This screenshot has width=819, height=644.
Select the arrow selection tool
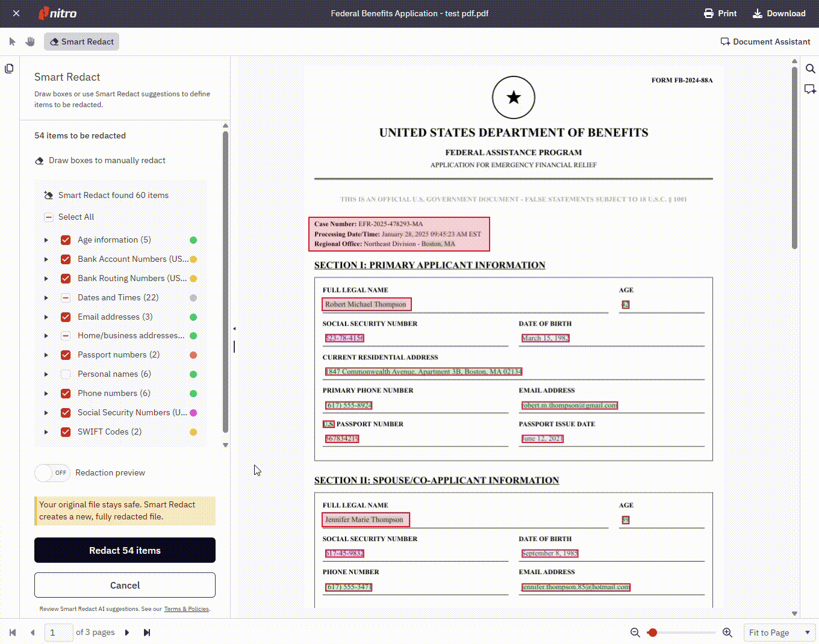tap(12, 41)
